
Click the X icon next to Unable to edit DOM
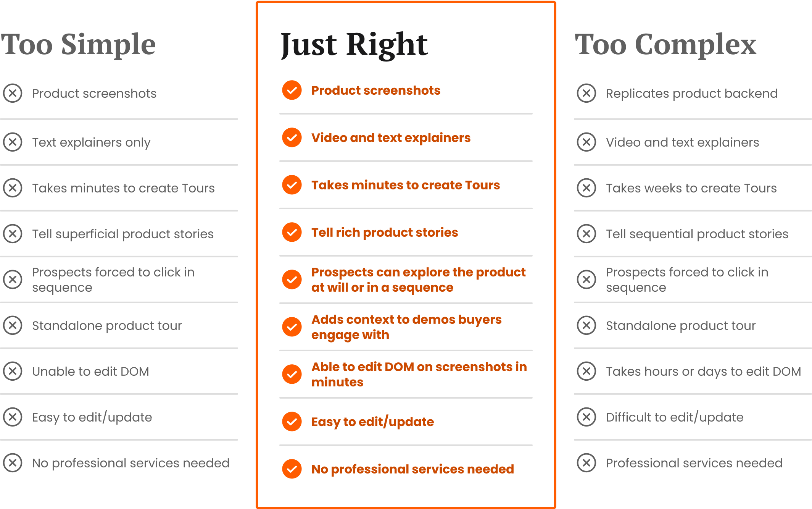pyautogui.click(x=13, y=371)
